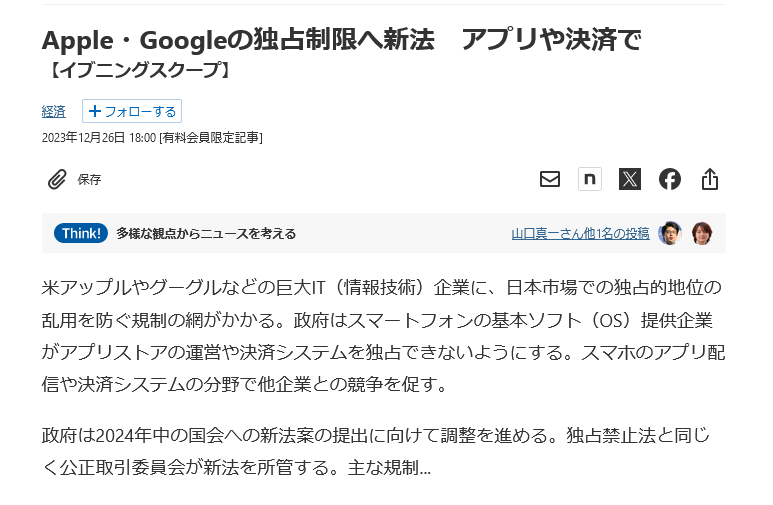
Task: Share the article via email envelope icon
Action: 550,179
